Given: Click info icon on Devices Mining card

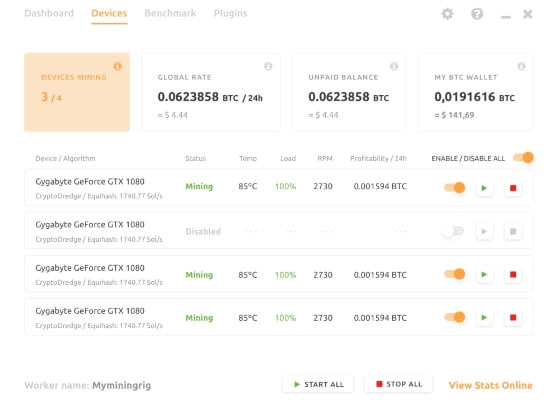Looking at the screenshot, I should 118,66.
